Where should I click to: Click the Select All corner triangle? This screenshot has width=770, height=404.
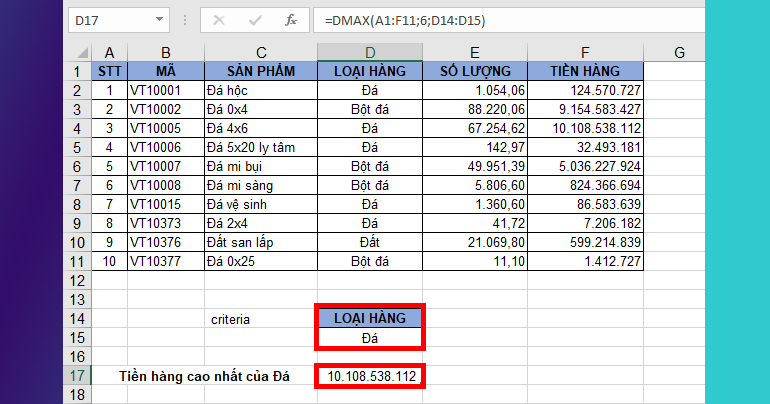tap(83, 53)
